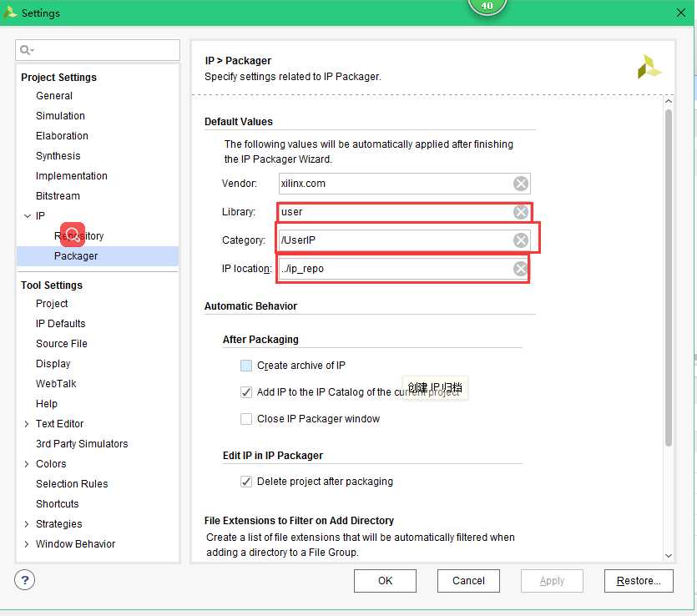Screen dimensions: 697x616
Task: Clear the IP location field value
Action: 521,269
